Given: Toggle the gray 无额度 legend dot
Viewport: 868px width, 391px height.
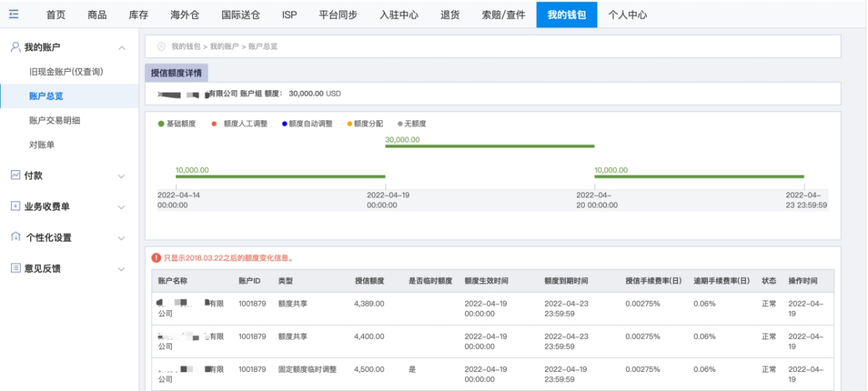Looking at the screenshot, I should click(x=400, y=123).
